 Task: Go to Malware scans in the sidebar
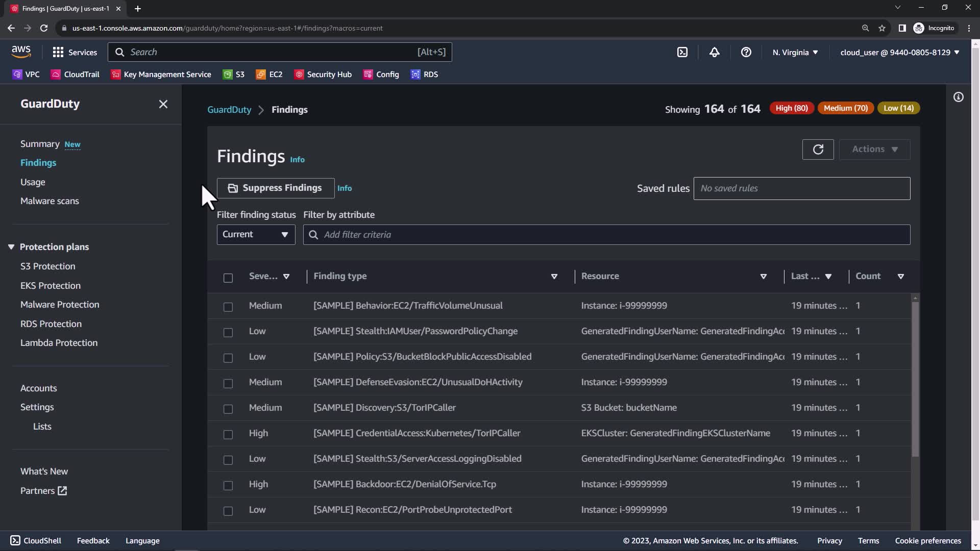point(50,201)
